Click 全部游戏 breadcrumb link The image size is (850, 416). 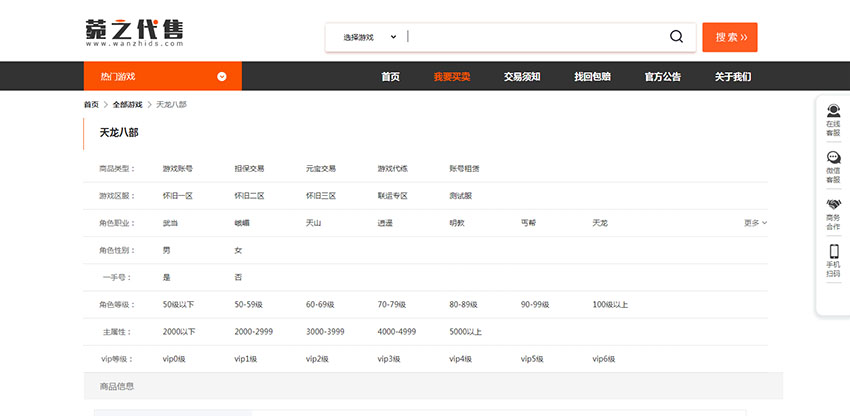click(127, 104)
